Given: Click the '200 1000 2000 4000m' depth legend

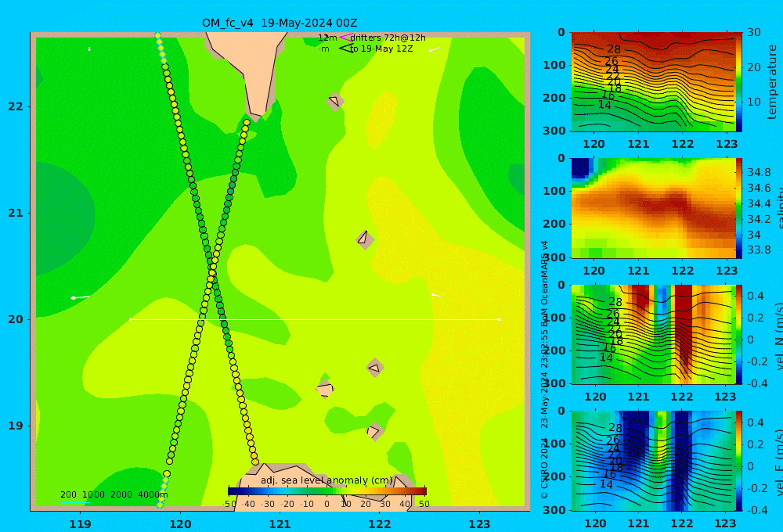Looking at the screenshot, I should 114,494.
